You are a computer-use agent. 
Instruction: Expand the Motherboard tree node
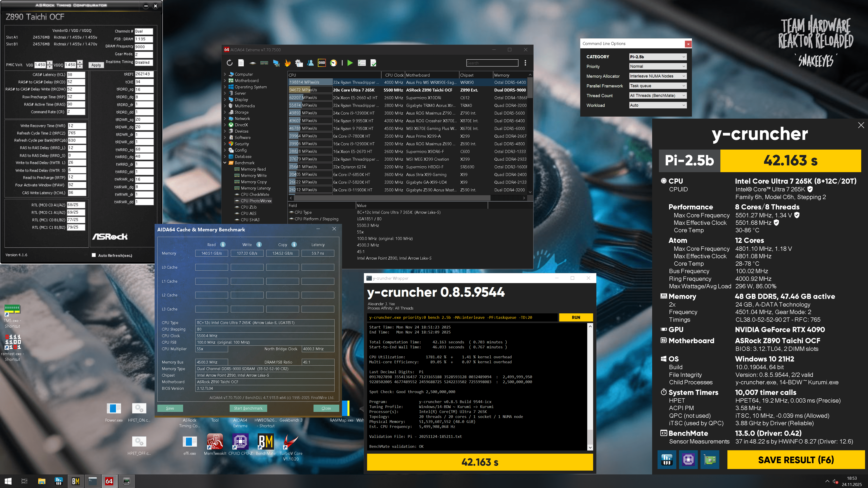[x=225, y=80]
